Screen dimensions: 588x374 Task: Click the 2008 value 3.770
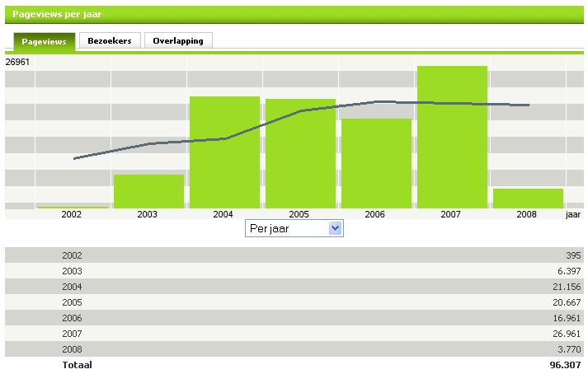point(567,349)
